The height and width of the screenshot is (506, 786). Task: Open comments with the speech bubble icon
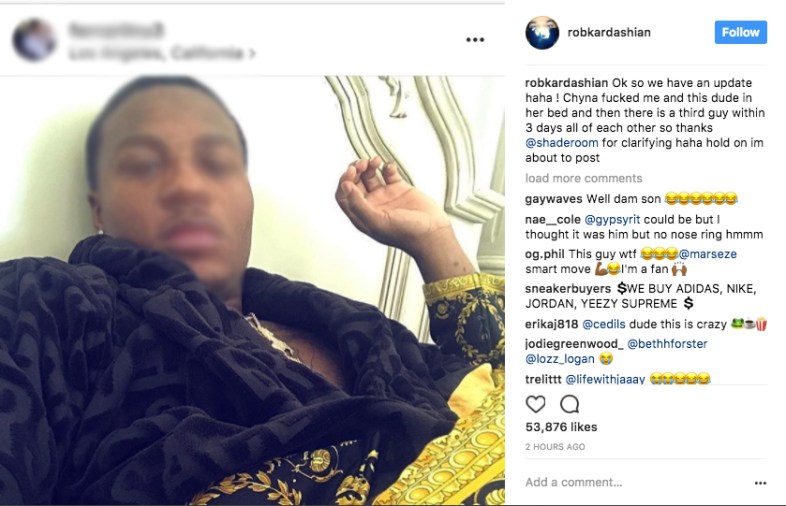569,404
